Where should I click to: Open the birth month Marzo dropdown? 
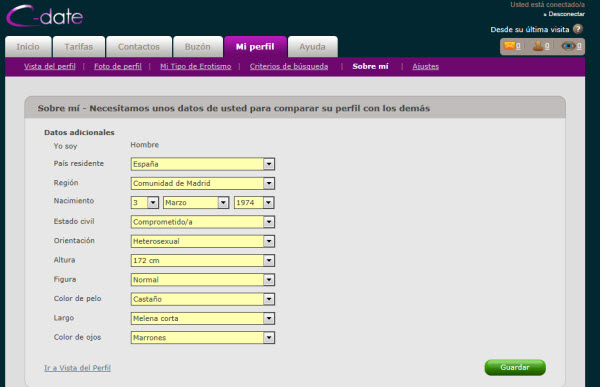coord(196,202)
